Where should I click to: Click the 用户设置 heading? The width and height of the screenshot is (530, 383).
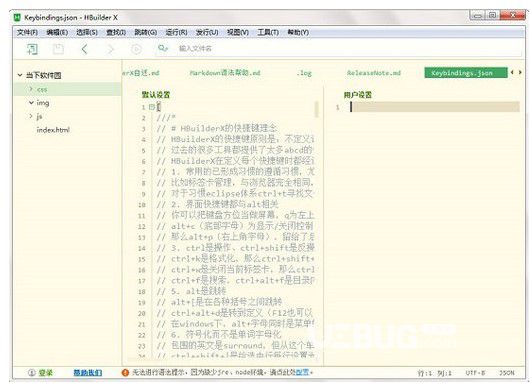click(x=358, y=95)
